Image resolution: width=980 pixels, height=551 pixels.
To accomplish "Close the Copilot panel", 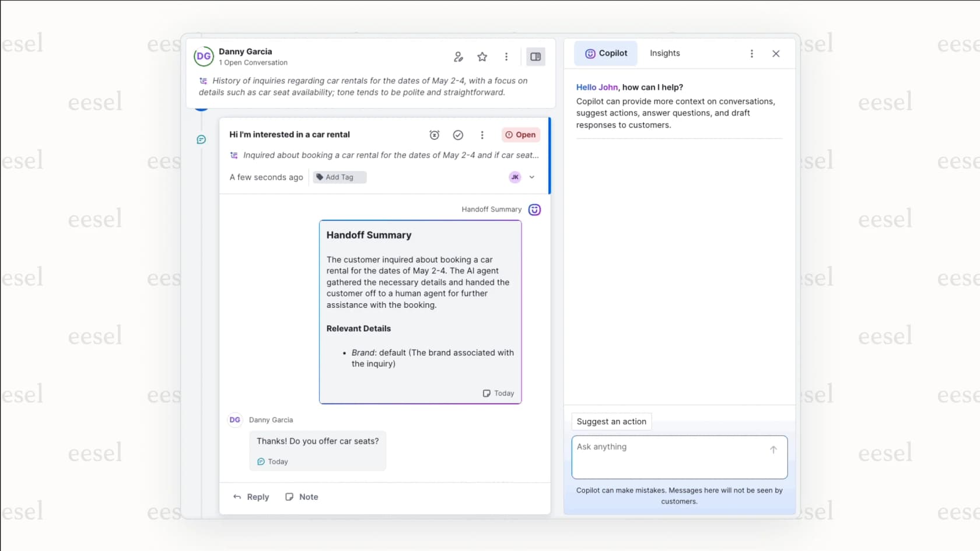I will pyautogui.click(x=776, y=54).
